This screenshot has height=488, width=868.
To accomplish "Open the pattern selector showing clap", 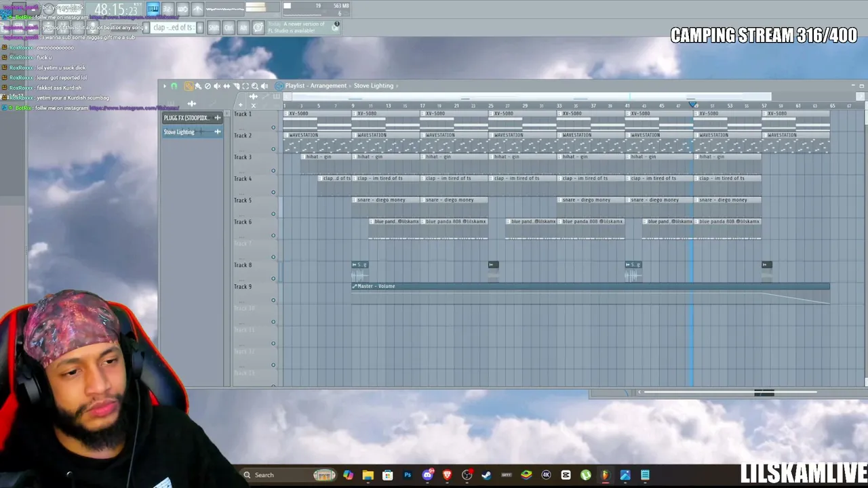I will [x=174, y=28].
